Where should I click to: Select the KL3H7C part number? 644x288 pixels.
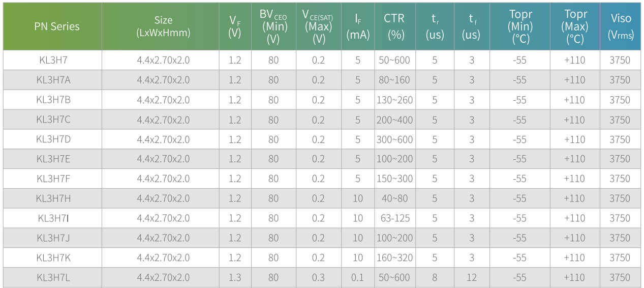(x=53, y=120)
